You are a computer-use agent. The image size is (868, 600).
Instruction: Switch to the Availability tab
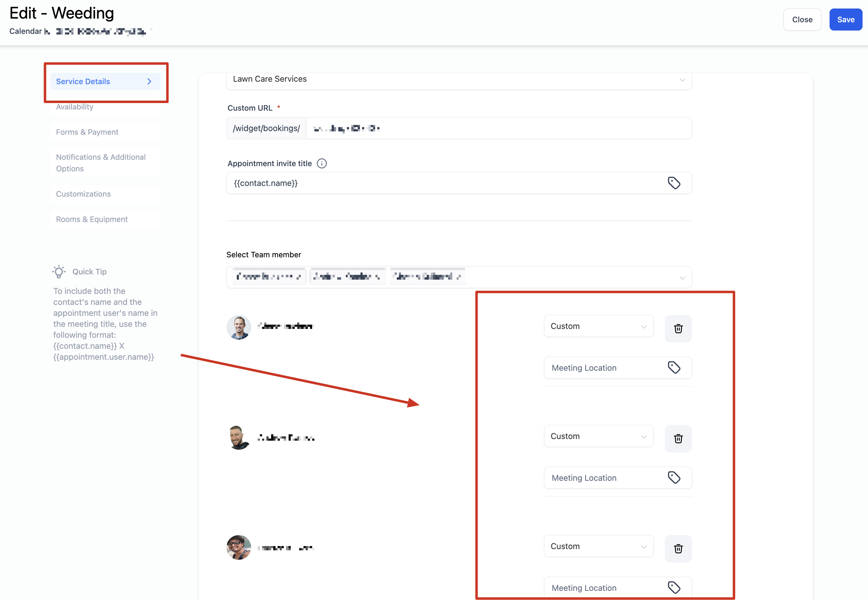[x=75, y=107]
